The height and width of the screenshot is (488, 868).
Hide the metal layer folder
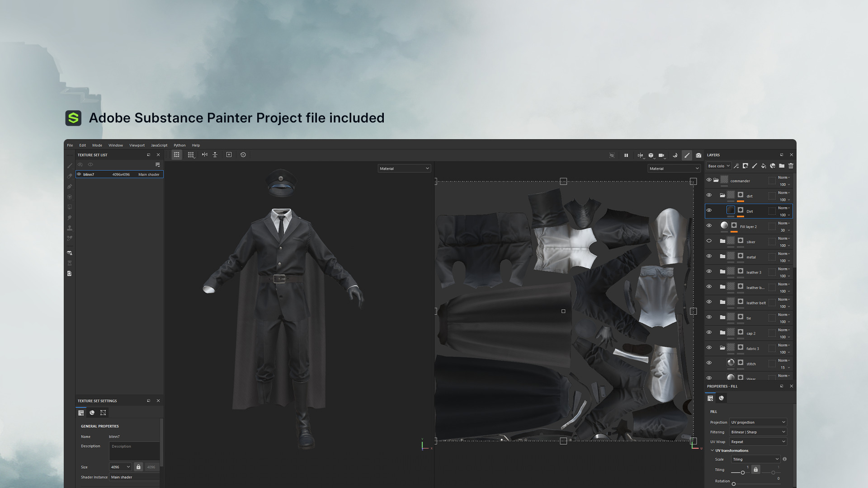pos(709,256)
